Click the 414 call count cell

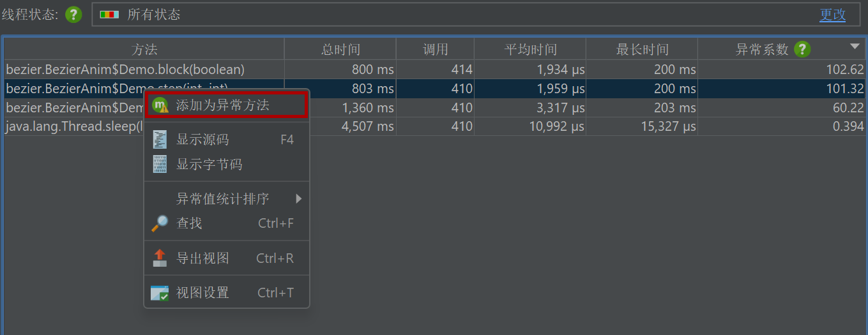[x=436, y=70]
